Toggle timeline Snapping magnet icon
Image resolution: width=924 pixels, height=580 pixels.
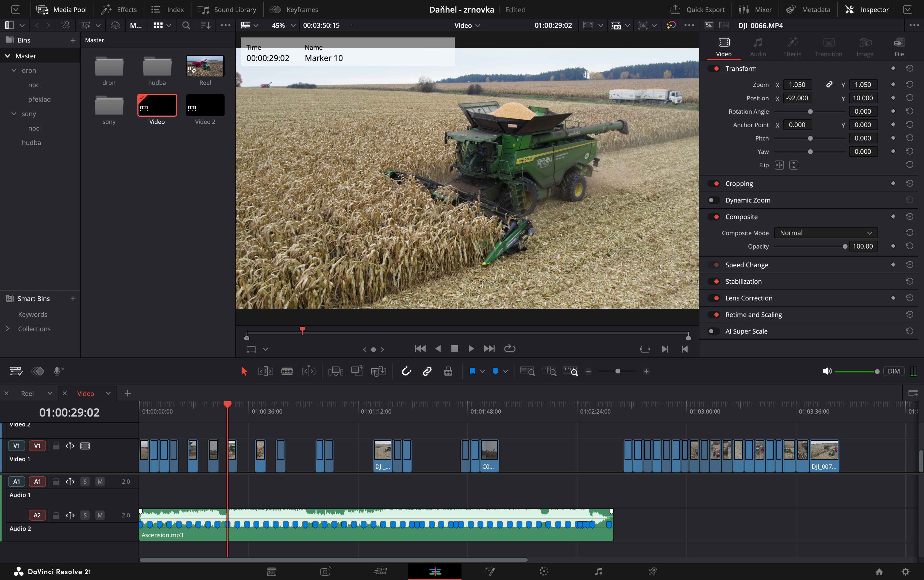[406, 371]
